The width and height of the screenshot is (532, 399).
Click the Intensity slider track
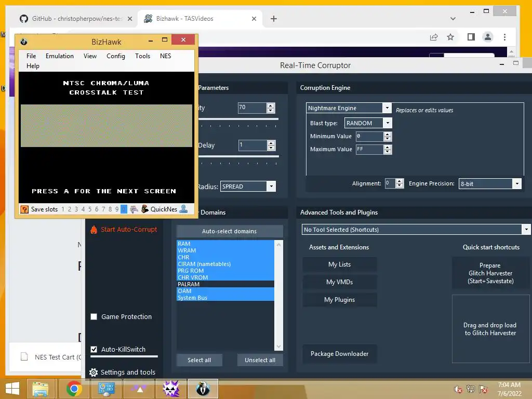238,119
